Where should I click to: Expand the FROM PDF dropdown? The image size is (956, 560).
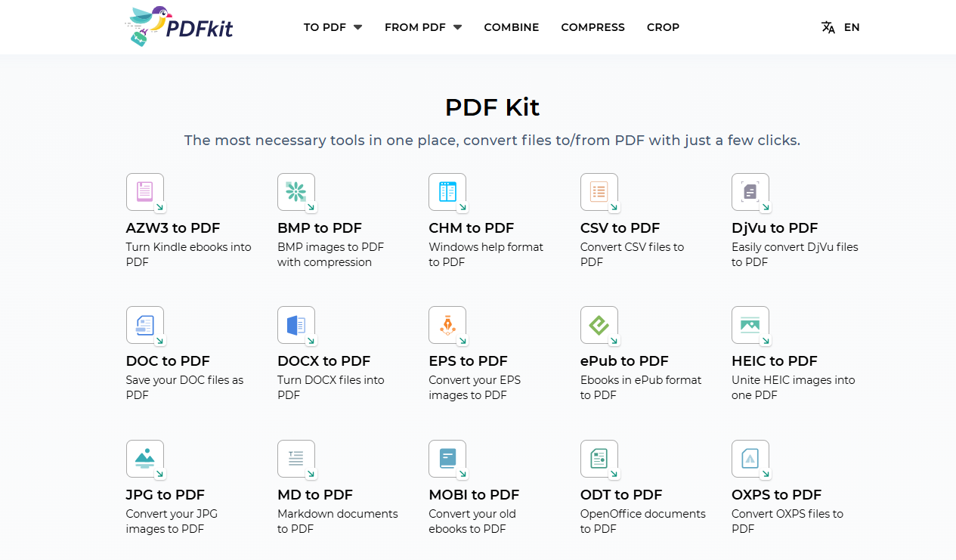[x=422, y=27]
